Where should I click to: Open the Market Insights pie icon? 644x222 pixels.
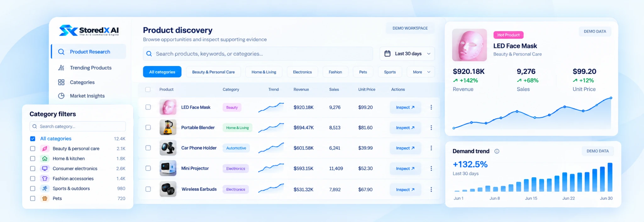click(61, 96)
